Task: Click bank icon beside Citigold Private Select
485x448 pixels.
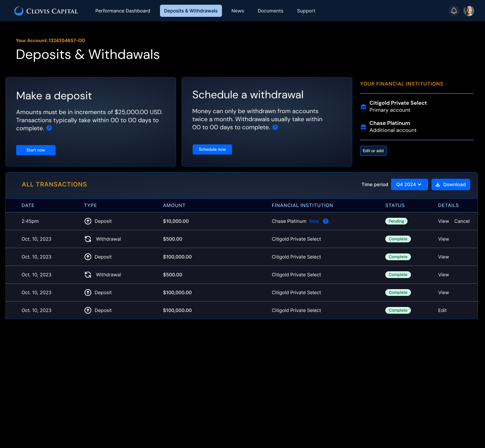Action: pos(363,106)
